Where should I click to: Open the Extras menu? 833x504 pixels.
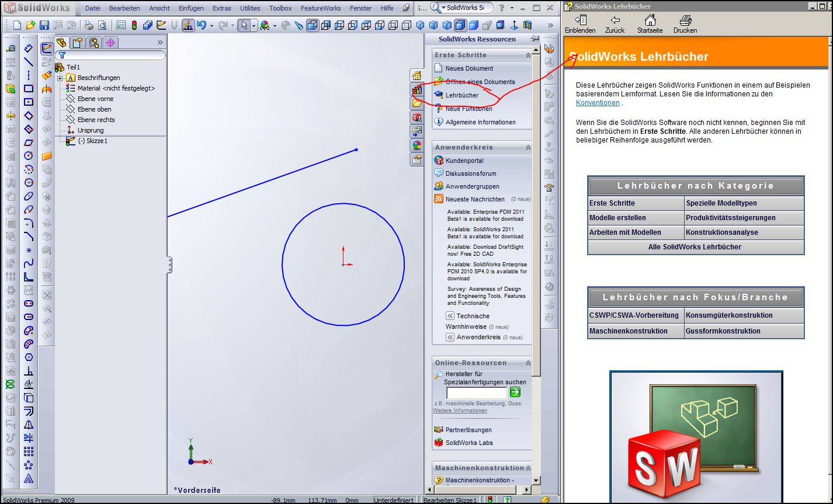click(x=221, y=8)
